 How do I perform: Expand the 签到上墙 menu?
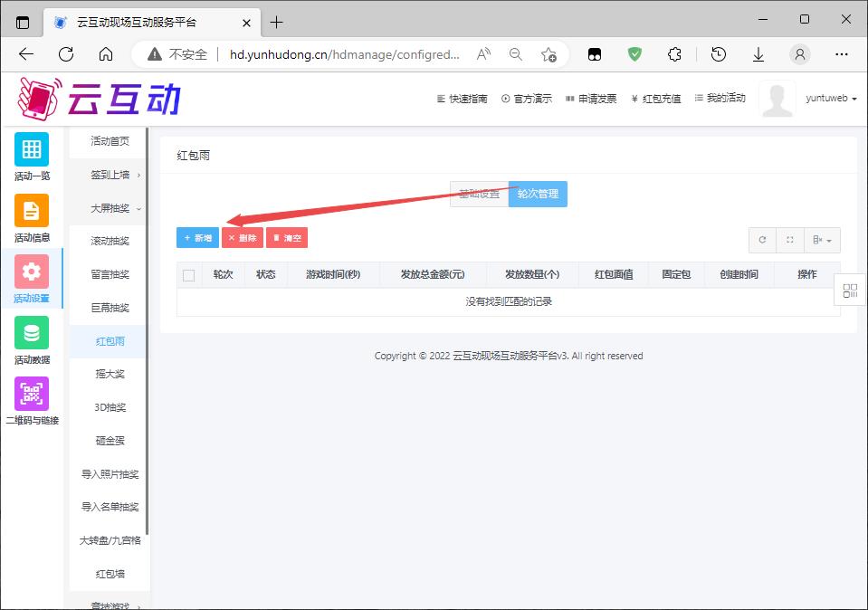tap(109, 175)
